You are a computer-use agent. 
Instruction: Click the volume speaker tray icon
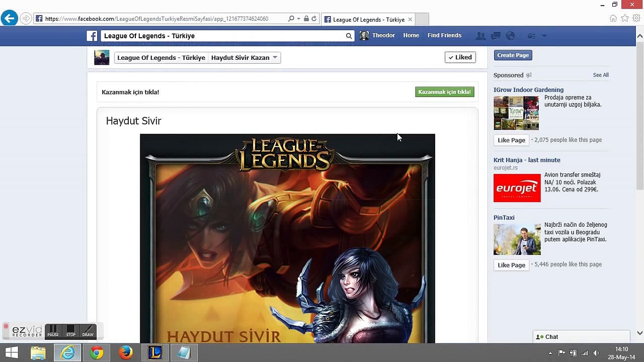pos(596,353)
